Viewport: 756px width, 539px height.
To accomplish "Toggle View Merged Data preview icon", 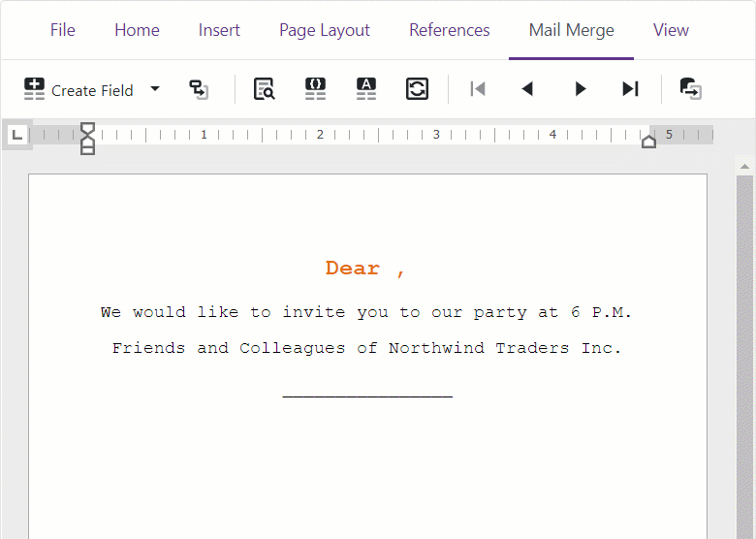I will coord(265,89).
